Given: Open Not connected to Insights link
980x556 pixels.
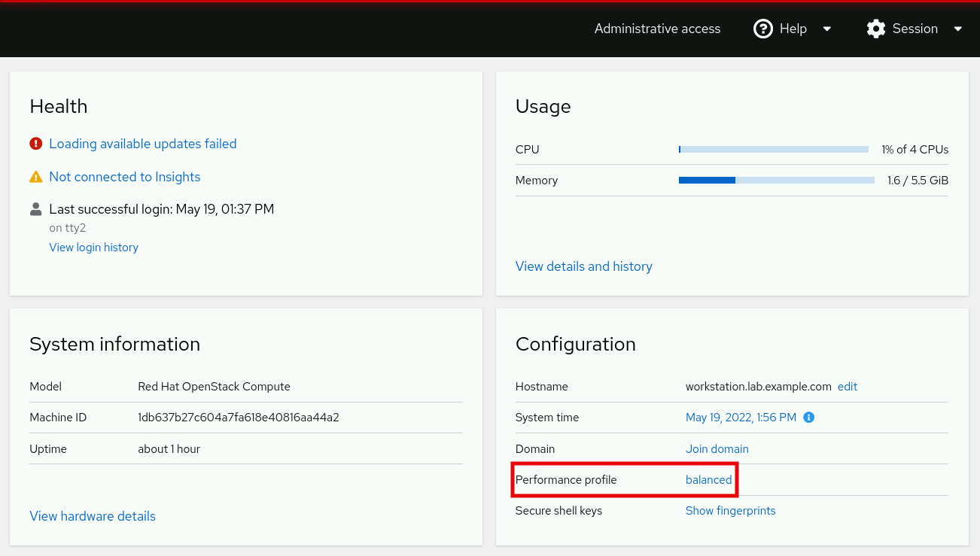Looking at the screenshot, I should (125, 177).
